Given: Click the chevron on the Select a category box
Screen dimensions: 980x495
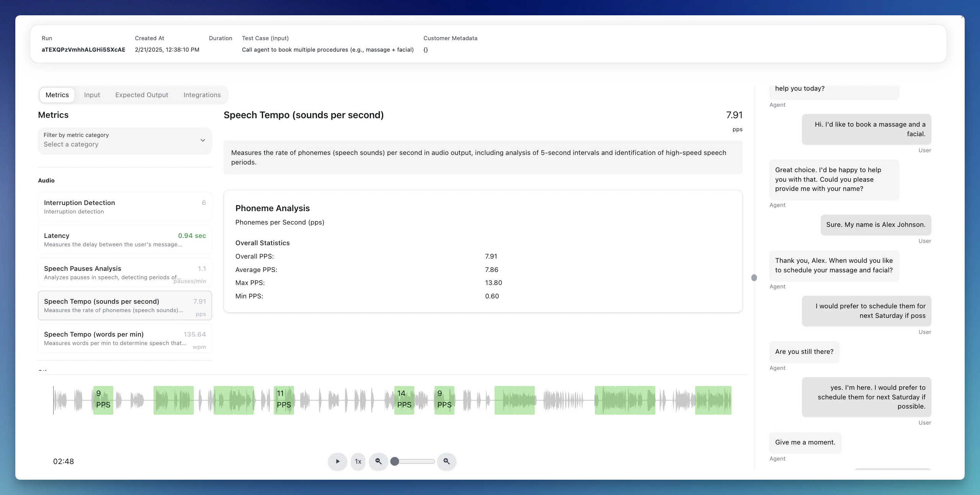Looking at the screenshot, I should 203,140.
